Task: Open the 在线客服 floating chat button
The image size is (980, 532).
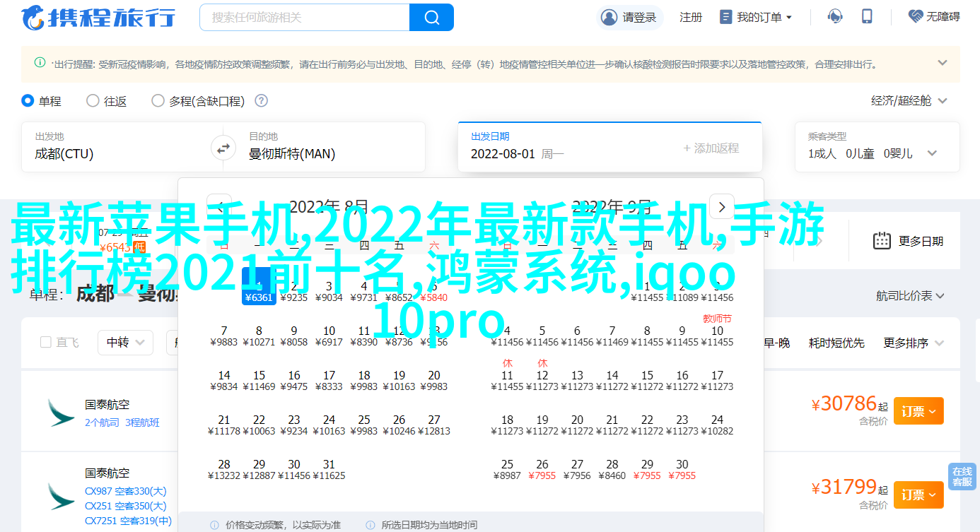Action: point(962,477)
